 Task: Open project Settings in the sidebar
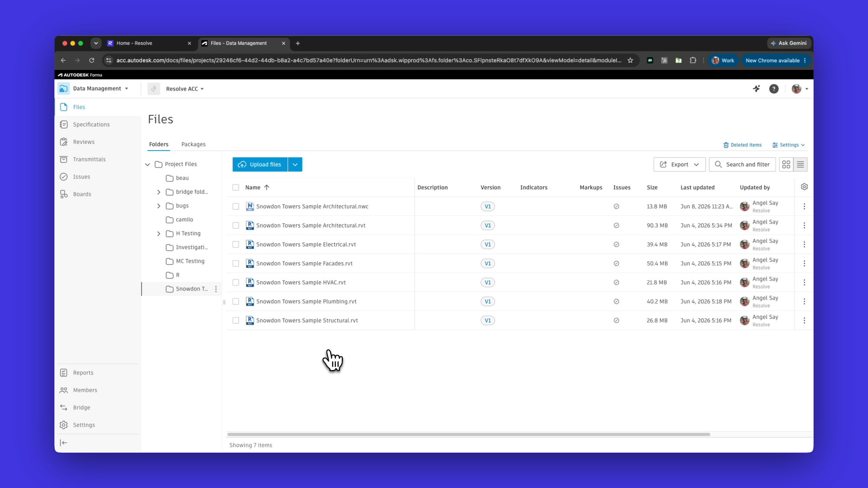point(84,425)
